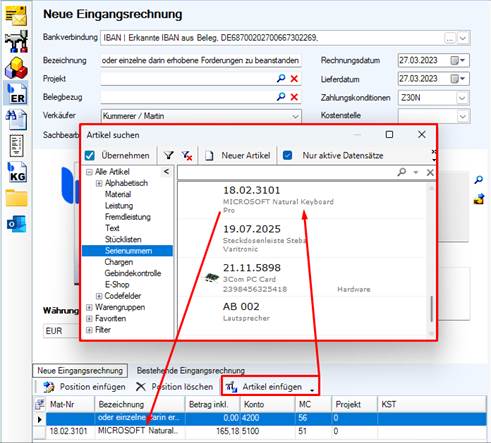The image size is (491, 443).
Task: Expand the Alphabetisch tree node
Action: 99,183
